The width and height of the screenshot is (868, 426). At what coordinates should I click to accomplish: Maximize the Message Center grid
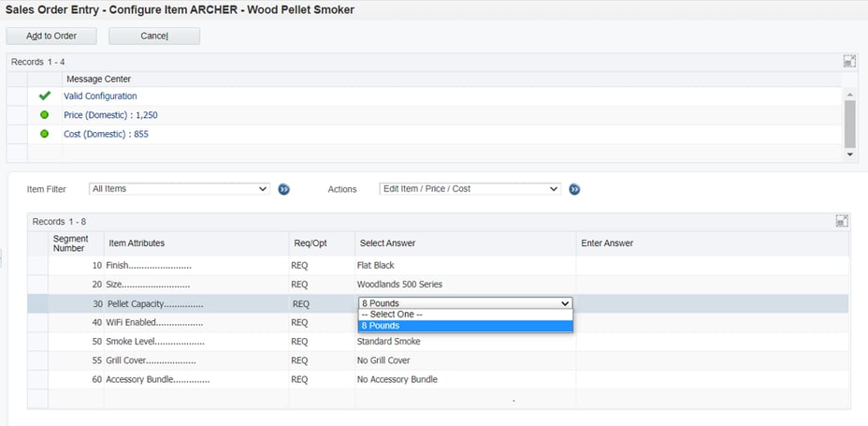click(849, 61)
